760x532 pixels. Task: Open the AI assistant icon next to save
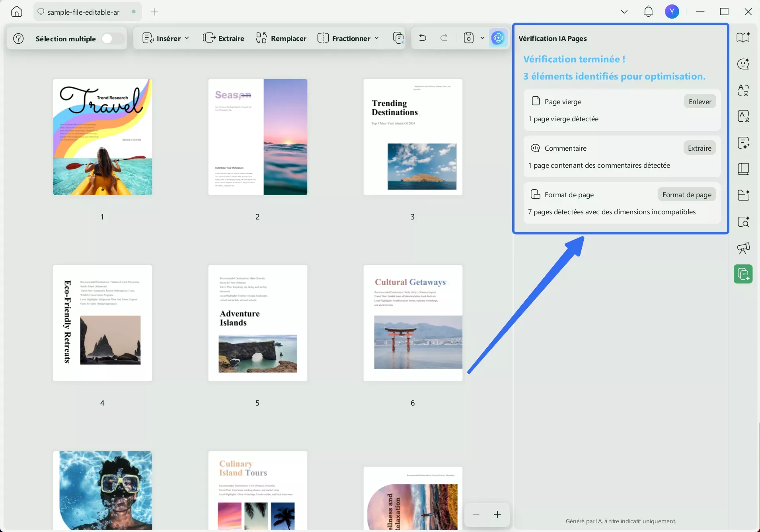pyautogui.click(x=498, y=38)
